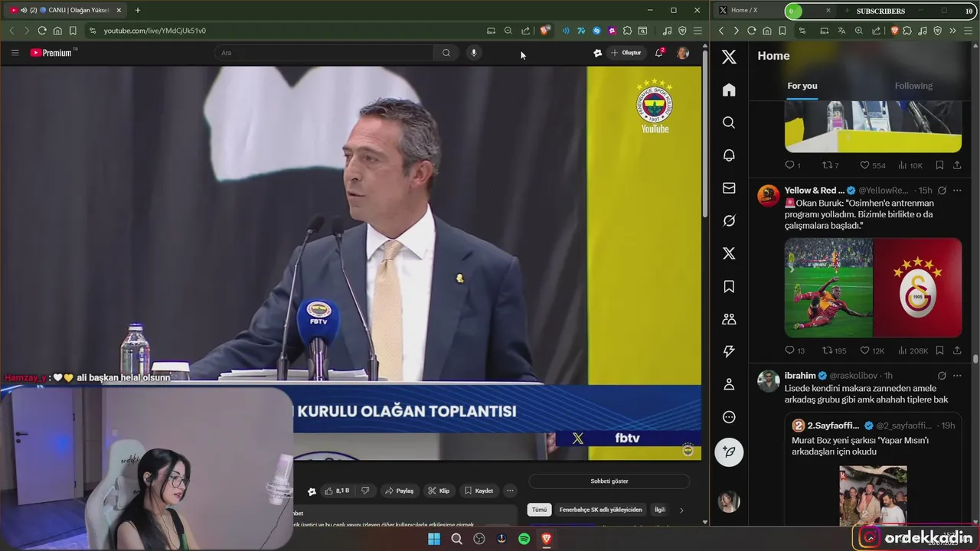Open OBS Studio from the taskbar
The width and height of the screenshot is (980, 551).
click(x=479, y=539)
